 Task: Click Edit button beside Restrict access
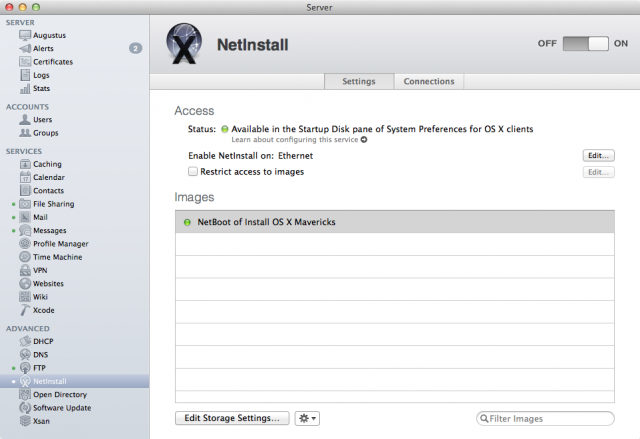click(598, 172)
